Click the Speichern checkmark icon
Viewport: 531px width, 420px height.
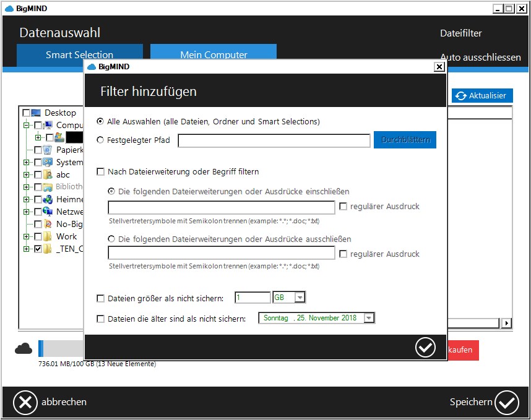pyautogui.click(x=506, y=403)
